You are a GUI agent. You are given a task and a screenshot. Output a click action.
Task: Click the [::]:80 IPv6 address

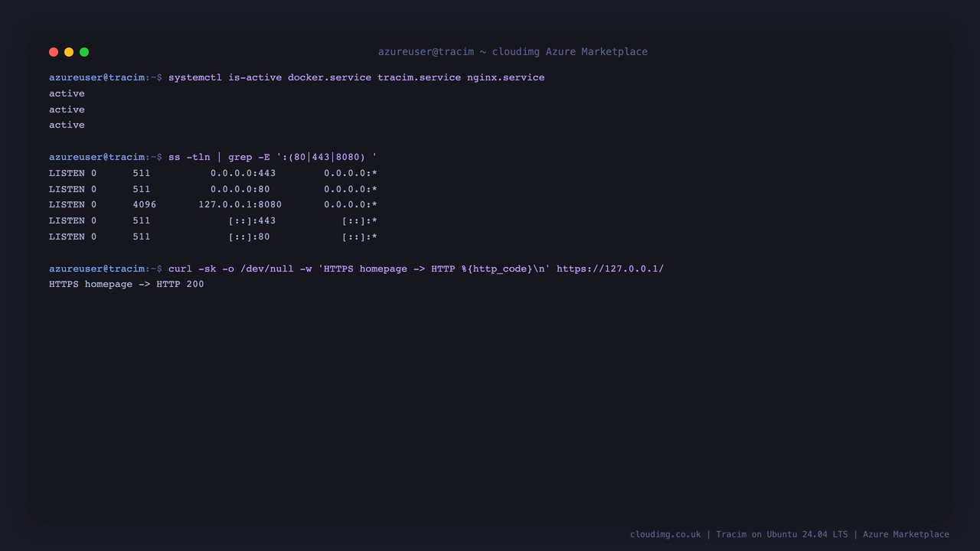[249, 236]
